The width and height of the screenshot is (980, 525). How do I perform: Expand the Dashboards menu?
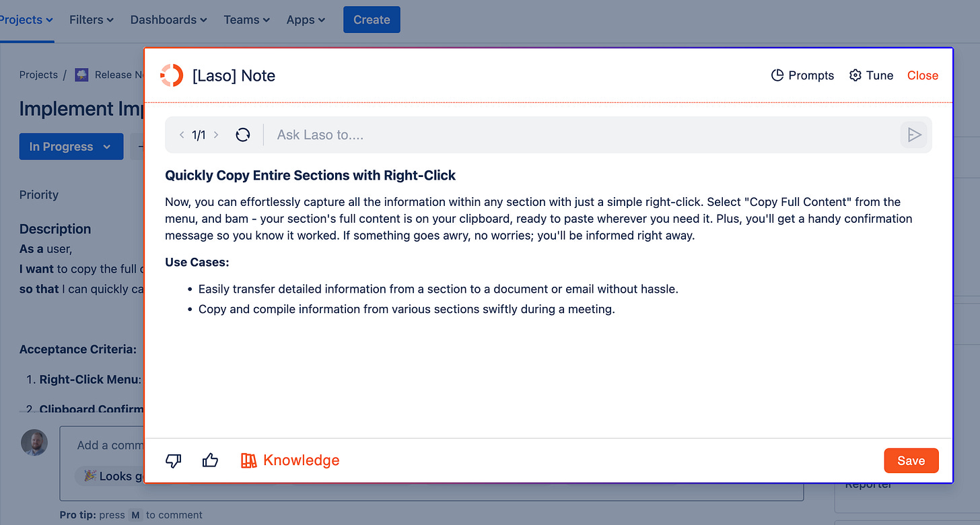[x=169, y=20]
